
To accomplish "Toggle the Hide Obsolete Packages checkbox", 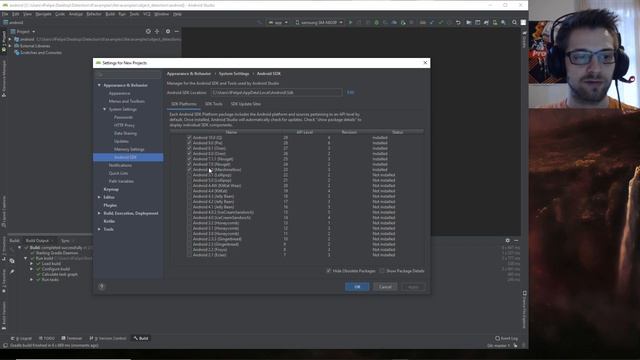I will tap(329, 271).
